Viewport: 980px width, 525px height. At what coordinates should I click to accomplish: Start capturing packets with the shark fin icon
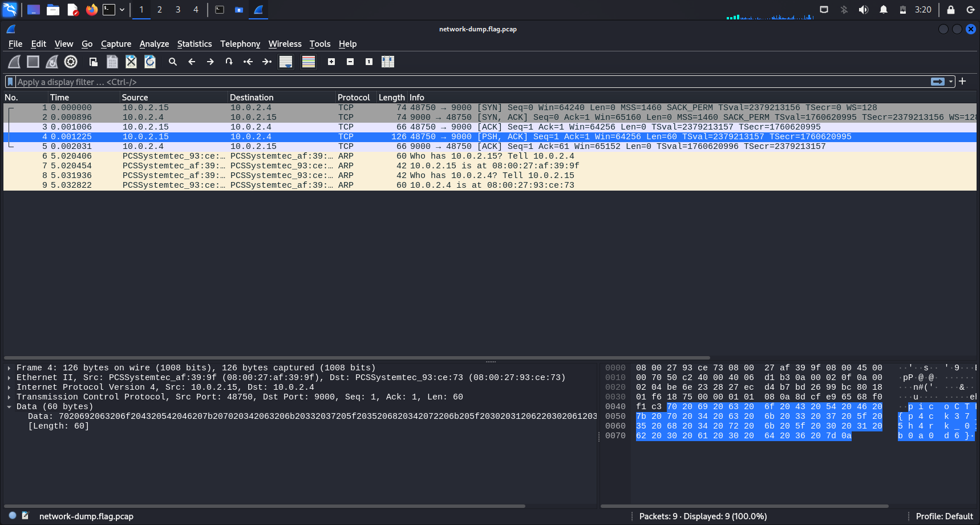[14, 62]
